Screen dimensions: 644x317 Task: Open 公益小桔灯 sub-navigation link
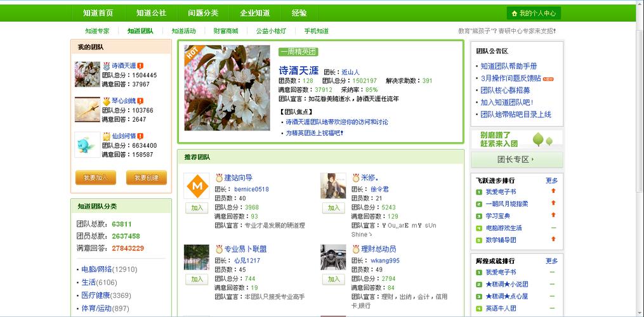tap(271, 31)
